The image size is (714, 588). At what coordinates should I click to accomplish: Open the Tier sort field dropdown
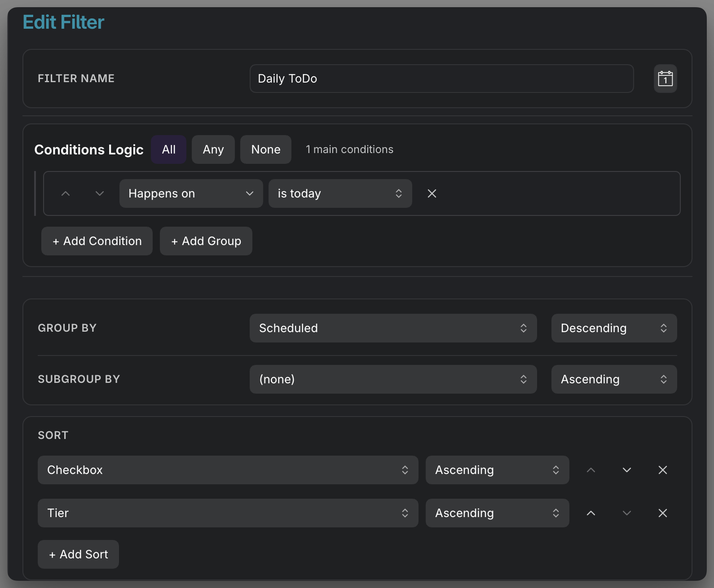click(228, 513)
